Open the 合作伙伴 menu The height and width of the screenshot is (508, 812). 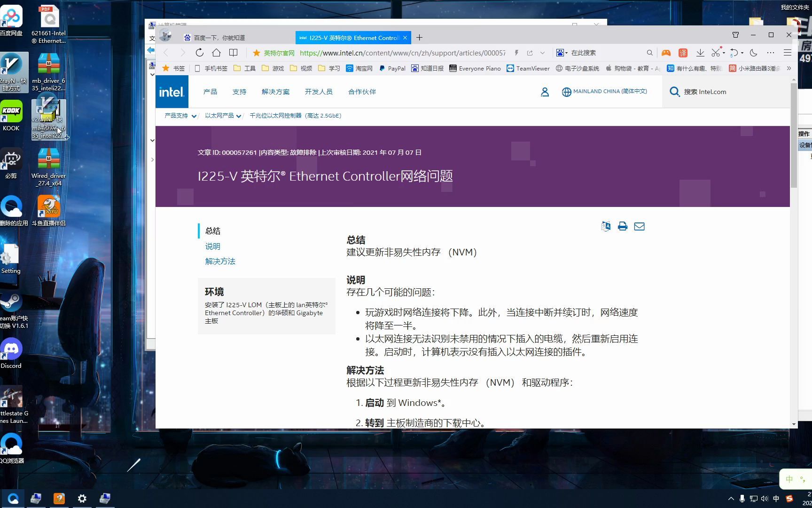click(x=362, y=92)
